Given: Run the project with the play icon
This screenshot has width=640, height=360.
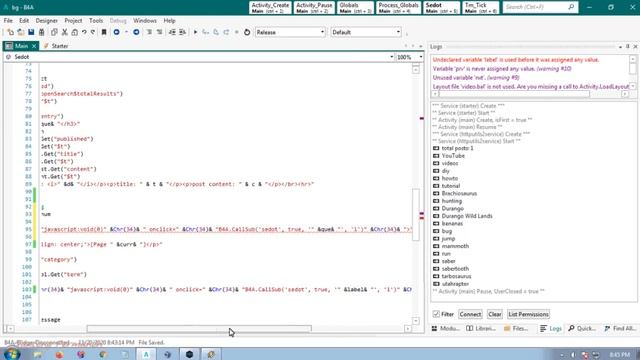Looking at the screenshot, I should 196,32.
